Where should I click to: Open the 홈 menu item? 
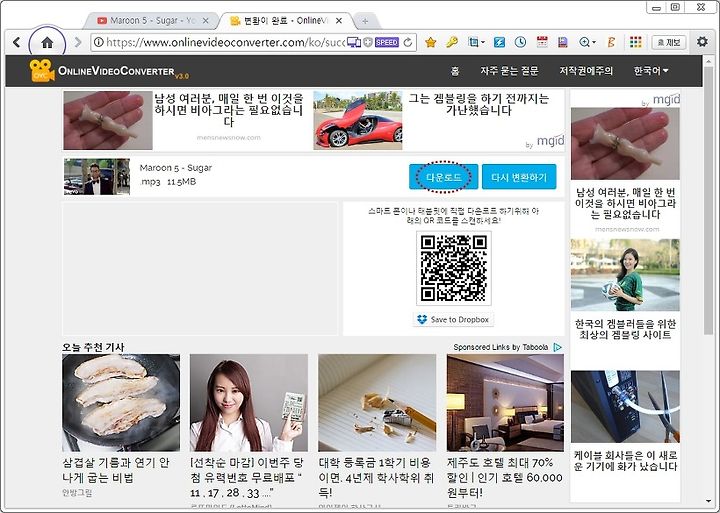[455, 71]
